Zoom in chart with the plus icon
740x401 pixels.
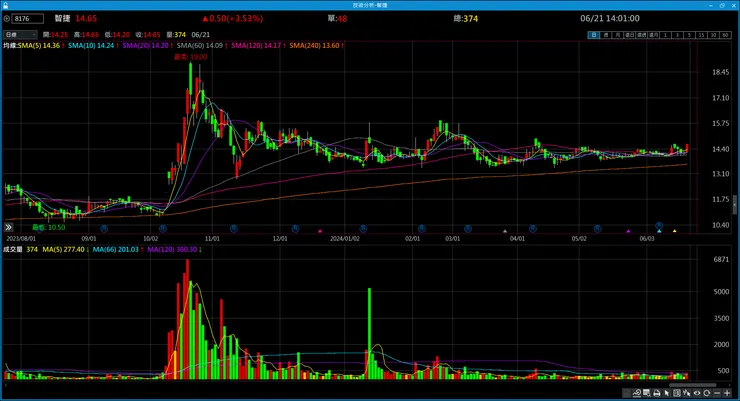coord(727,393)
